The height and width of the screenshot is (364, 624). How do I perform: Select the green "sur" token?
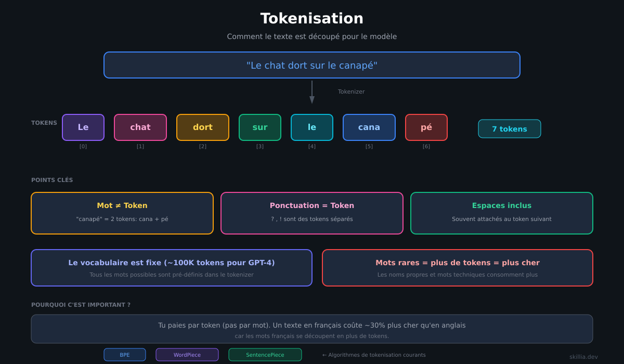tap(260, 127)
